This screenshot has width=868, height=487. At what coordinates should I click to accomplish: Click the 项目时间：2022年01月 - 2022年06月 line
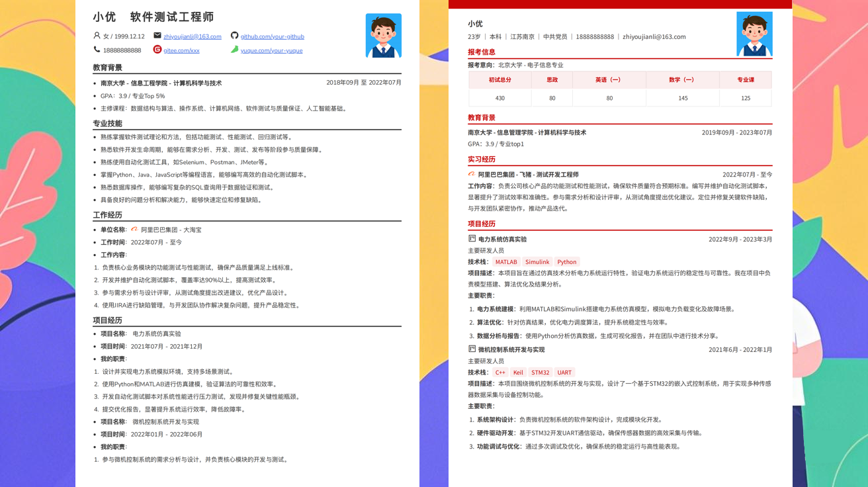click(152, 434)
